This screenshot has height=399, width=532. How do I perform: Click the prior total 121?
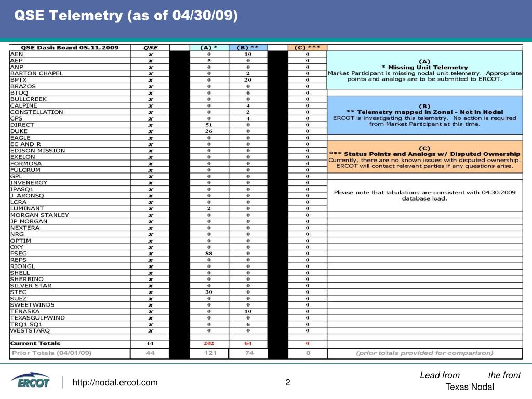210,353
